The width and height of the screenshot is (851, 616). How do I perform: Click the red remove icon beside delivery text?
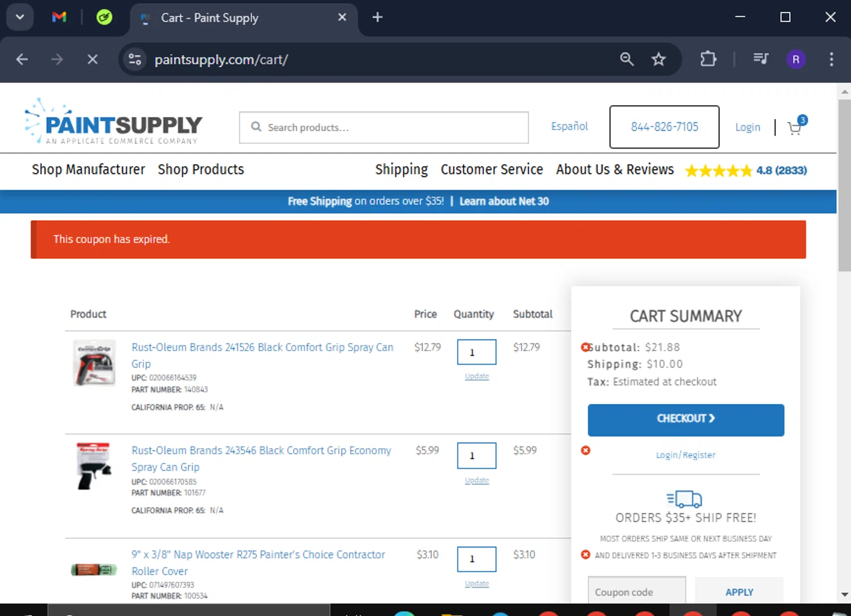click(x=585, y=555)
